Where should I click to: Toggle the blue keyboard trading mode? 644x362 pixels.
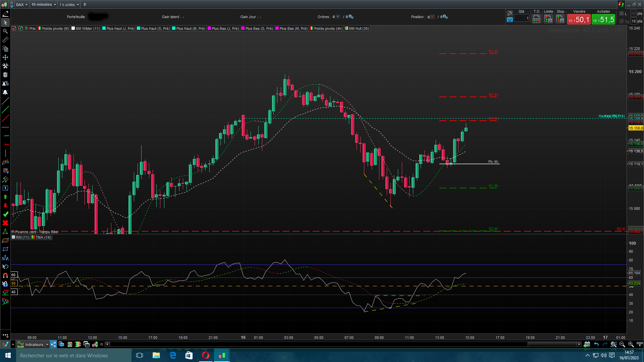(x=510, y=20)
